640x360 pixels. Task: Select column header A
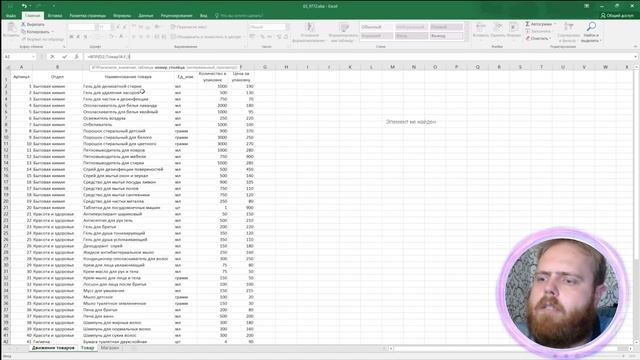[x=21, y=67]
